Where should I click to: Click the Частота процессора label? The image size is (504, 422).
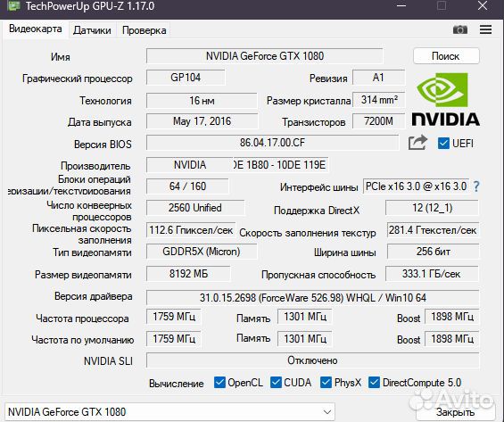pyautogui.click(x=82, y=319)
